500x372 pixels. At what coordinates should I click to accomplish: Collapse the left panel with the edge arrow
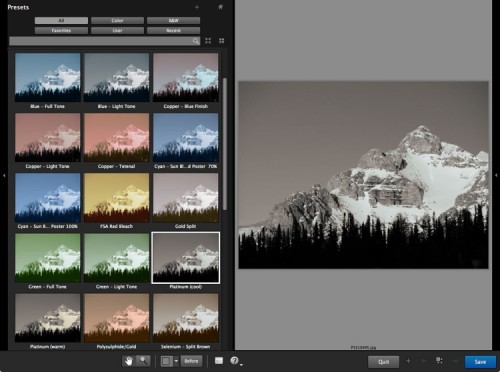pyautogui.click(x=4, y=175)
